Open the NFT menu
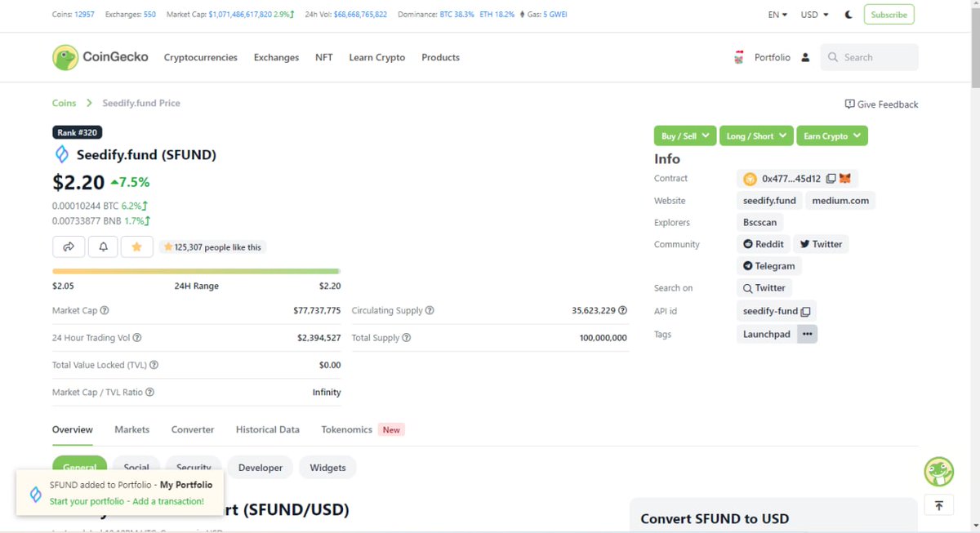This screenshot has width=980, height=533. 324,57
